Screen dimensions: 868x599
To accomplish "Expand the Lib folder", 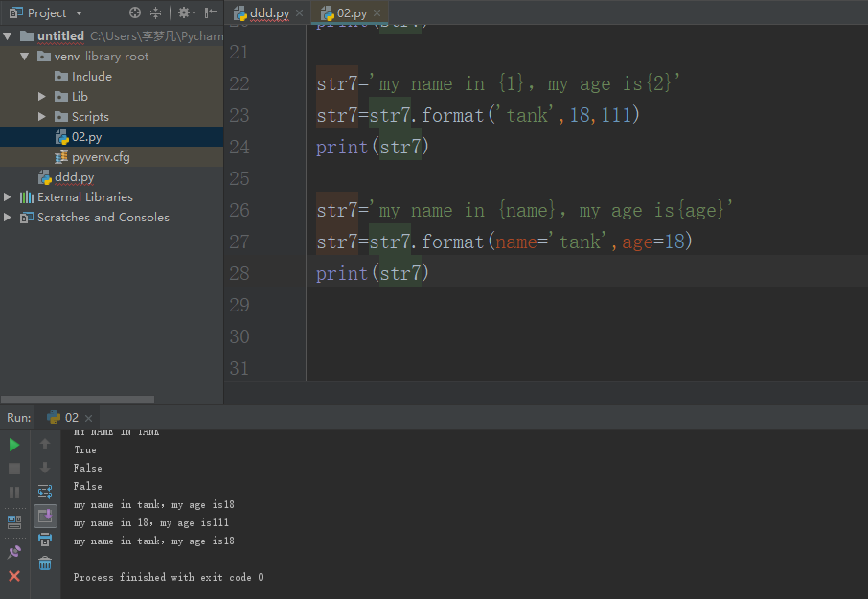I will [42, 96].
